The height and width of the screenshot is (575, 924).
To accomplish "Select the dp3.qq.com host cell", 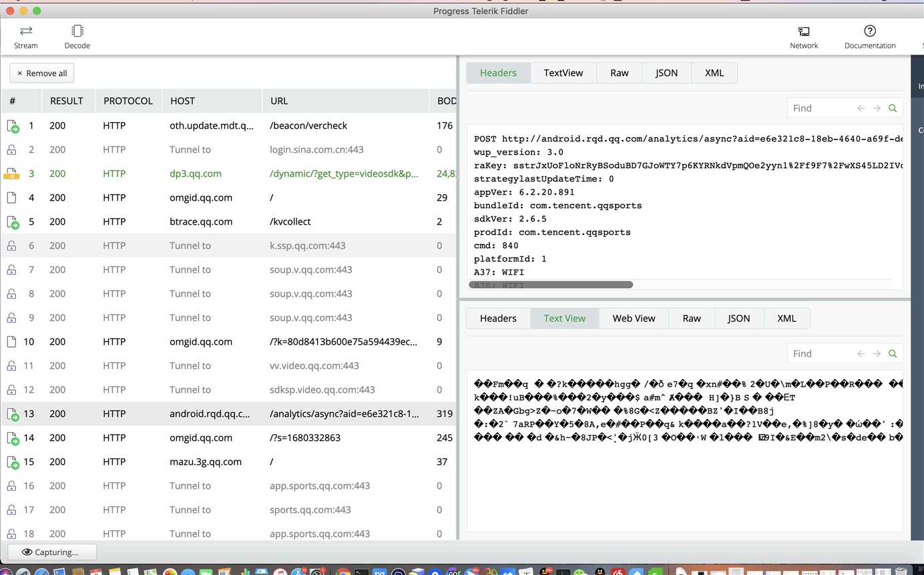I will tap(196, 173).
